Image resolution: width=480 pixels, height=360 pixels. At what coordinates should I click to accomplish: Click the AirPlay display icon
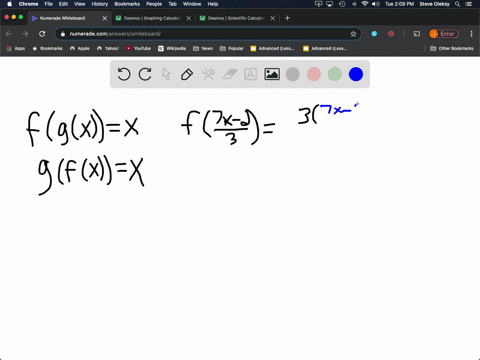[x=330, y=4]
